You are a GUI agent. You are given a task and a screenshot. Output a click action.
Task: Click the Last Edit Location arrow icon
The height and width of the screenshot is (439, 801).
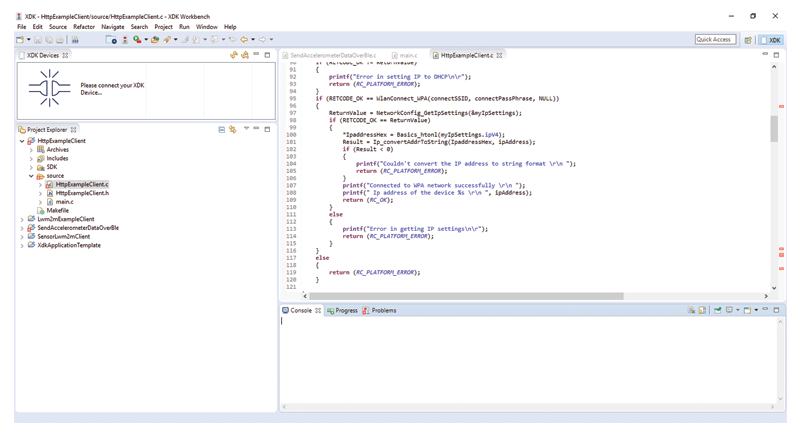[232, 39]
